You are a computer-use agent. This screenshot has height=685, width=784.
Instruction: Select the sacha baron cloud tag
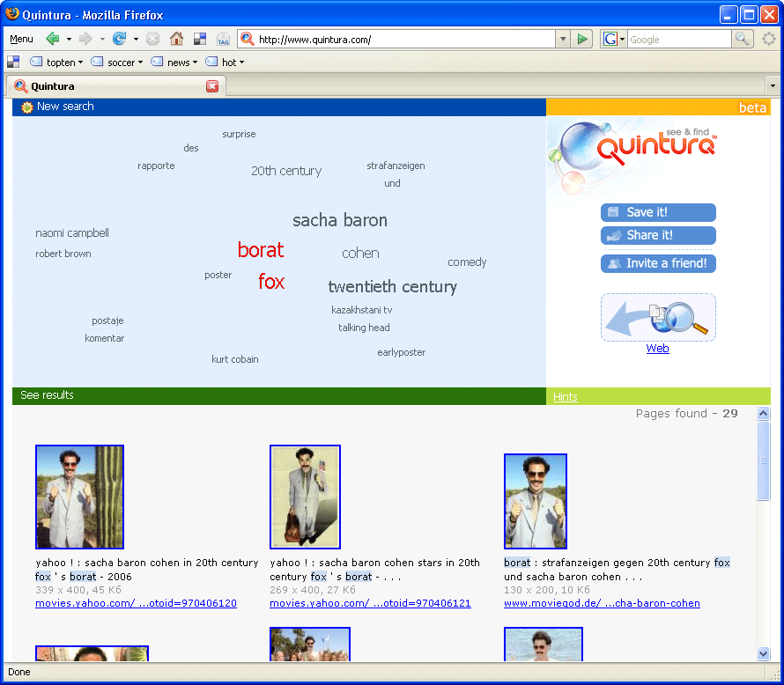[340, 220]
